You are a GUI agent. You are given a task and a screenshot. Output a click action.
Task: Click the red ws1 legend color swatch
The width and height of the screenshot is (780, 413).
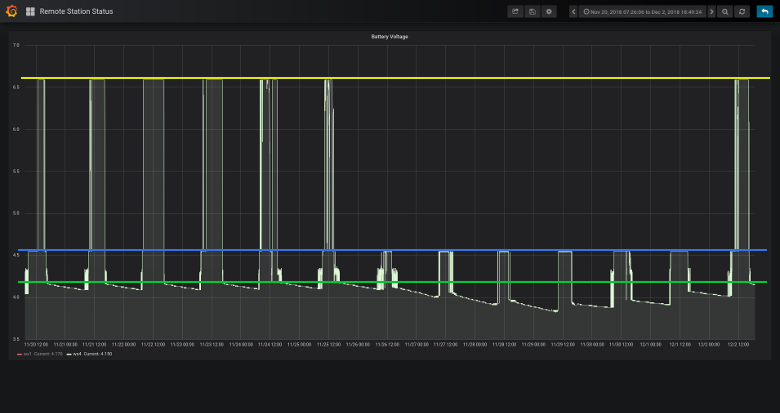click(20, 354)
